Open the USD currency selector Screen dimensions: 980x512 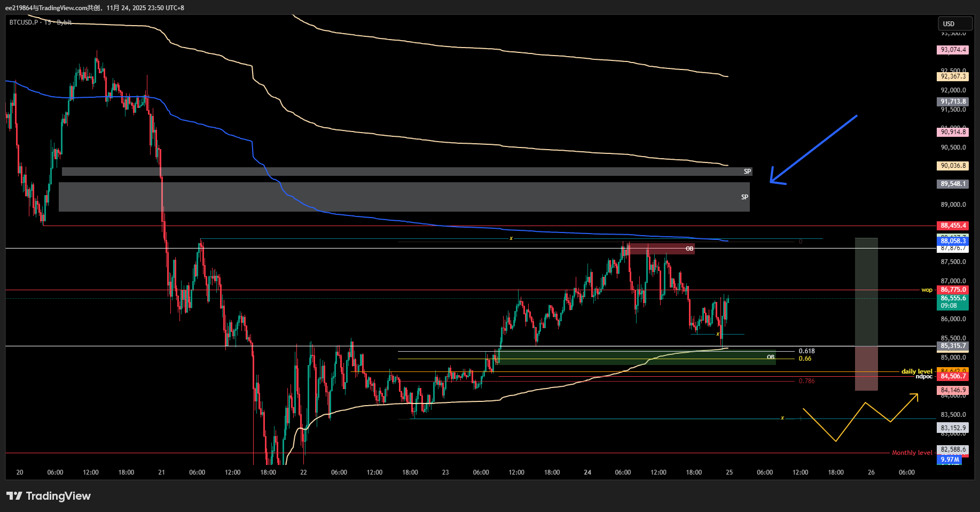(x=955, y=24)
